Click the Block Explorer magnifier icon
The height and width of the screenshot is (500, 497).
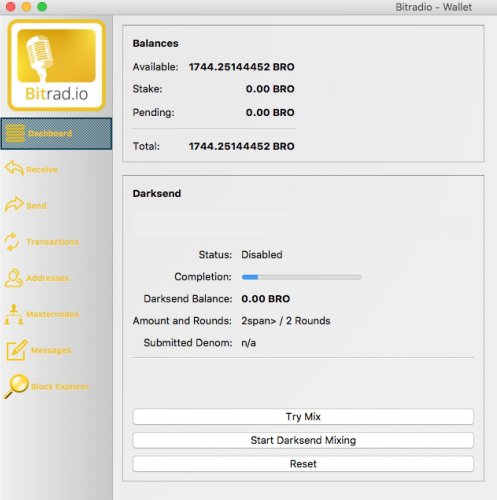[16, 386]
